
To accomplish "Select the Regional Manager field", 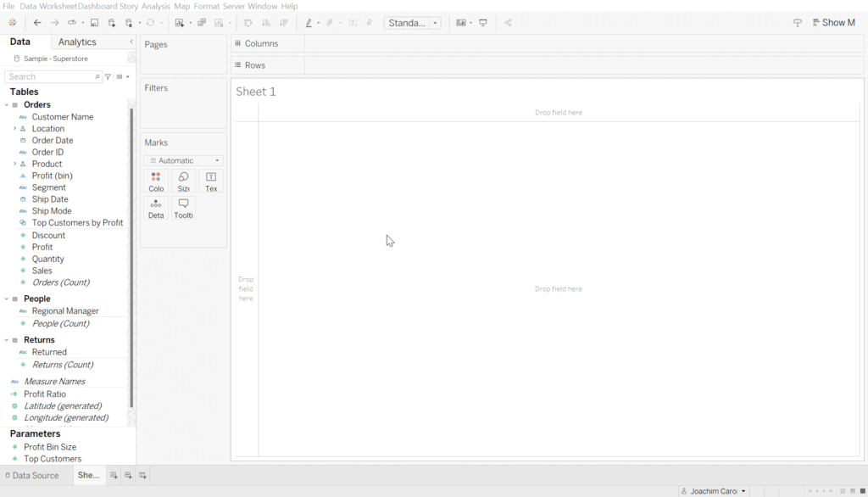I will (65, 310).
